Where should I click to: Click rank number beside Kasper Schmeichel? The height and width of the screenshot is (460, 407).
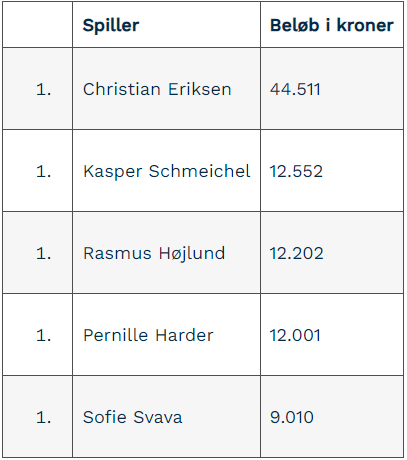click(43, 171)
